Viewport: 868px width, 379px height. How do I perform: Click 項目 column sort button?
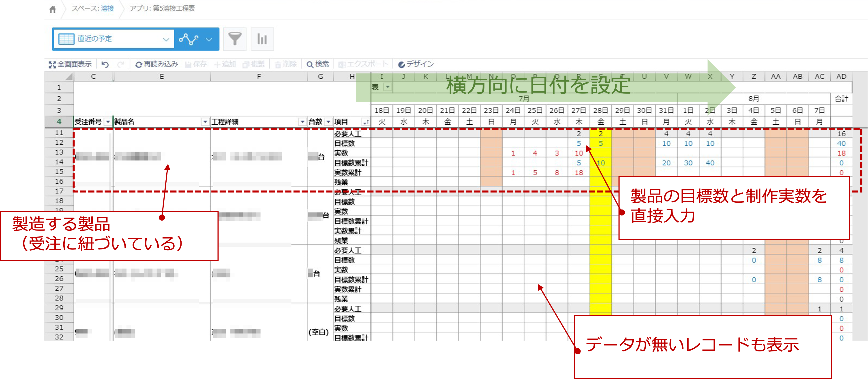coord(365,122)
